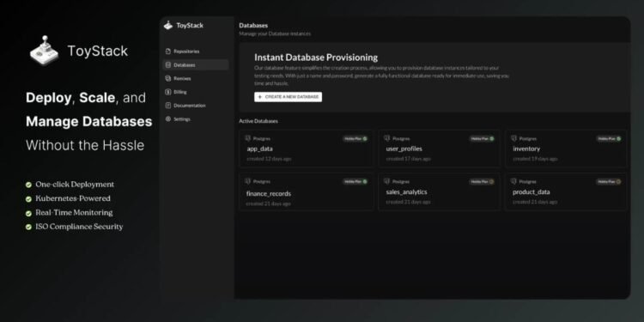The height and width of the screenshot is (322, 644).
Task: Click the Postgres icon on user_profiles card
Action: [387, 138]
